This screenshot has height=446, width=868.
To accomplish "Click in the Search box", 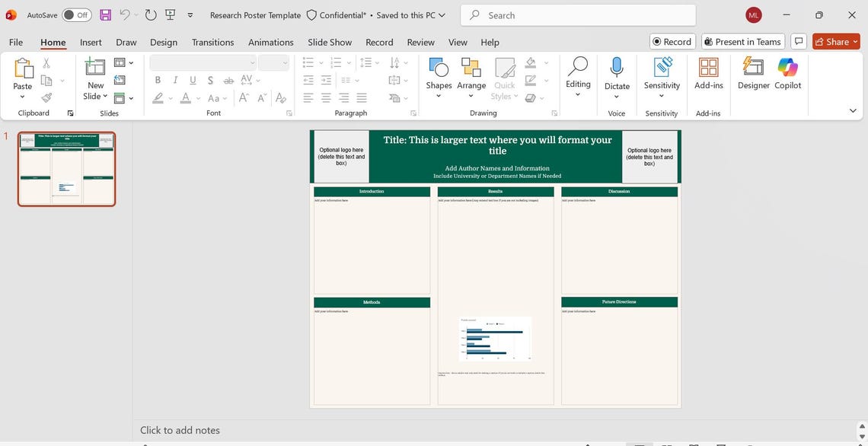I will coord(578,15).
